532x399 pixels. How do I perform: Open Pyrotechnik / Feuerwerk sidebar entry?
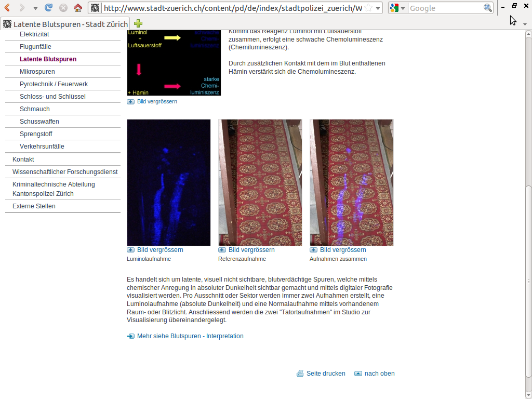click(x=54, y=84)
